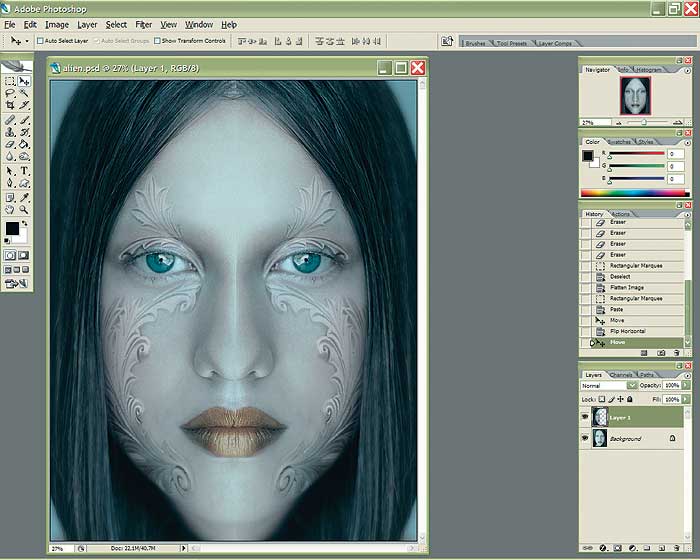This screenshot has height=560, width=700.
Task: Select the Eraser tool in toolbox
Action: coord(10,144)
